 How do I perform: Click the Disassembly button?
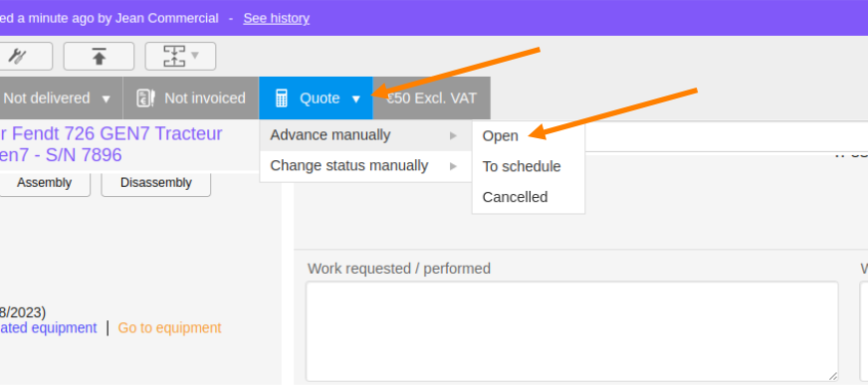[156, 183]
